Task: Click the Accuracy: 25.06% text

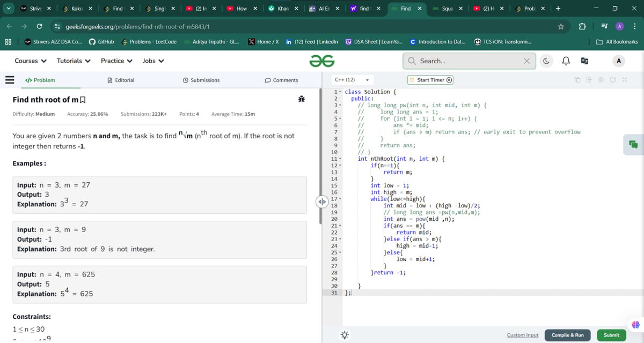Action: 87,114
